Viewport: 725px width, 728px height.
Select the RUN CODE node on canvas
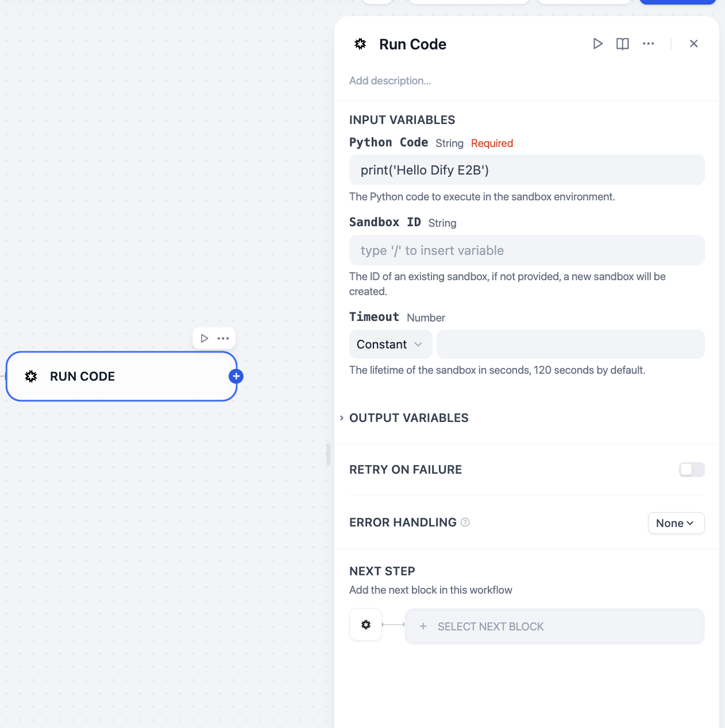(x=121, y=377)
